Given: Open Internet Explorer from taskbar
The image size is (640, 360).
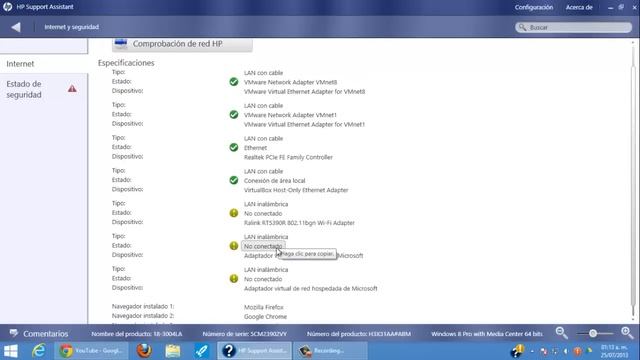Looking at the screenshot, I should 39,351.
